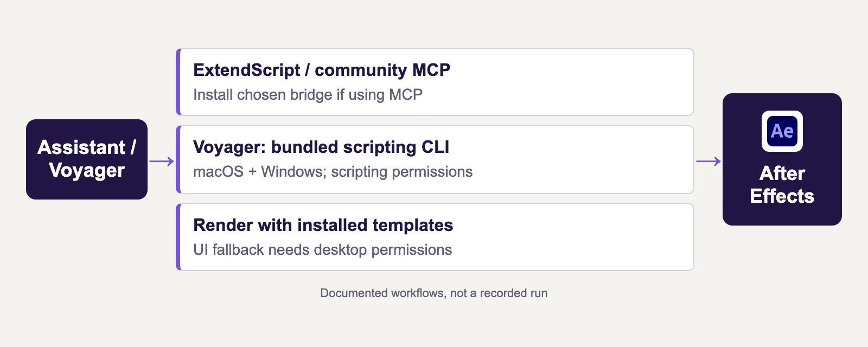868x347 pixels.
Task: Select the Voyager: bundled scripting CLI card
Action: tap(435, 159)
